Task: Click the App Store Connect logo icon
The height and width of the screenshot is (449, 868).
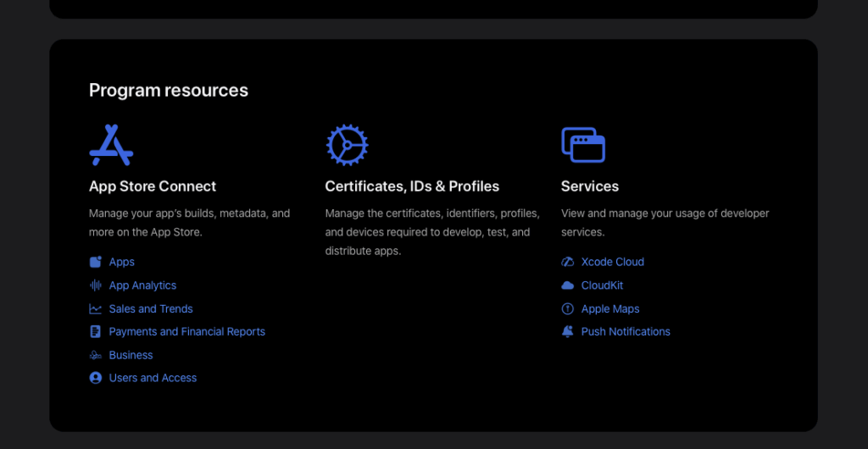Action: [x=111, y=145]
